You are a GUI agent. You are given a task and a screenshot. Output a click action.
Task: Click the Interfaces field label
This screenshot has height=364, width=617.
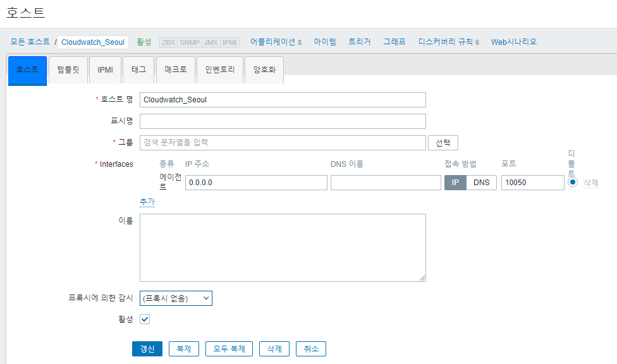(116, 164)
